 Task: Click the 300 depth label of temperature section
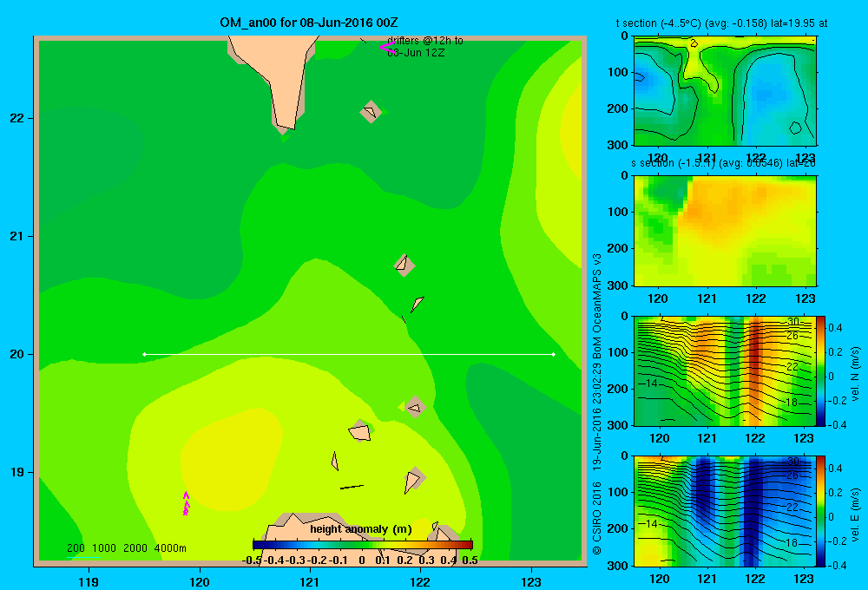[x=618, y=145]
